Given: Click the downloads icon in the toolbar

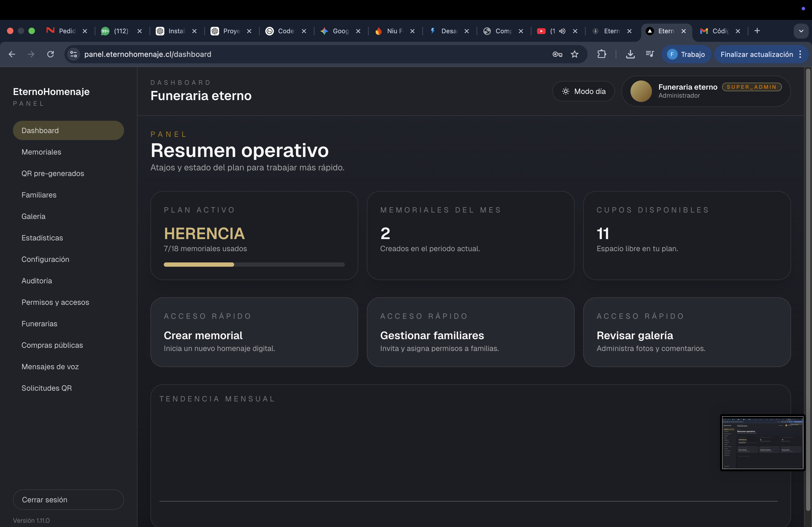Looking at the screenshot, I should coord(630,54).
